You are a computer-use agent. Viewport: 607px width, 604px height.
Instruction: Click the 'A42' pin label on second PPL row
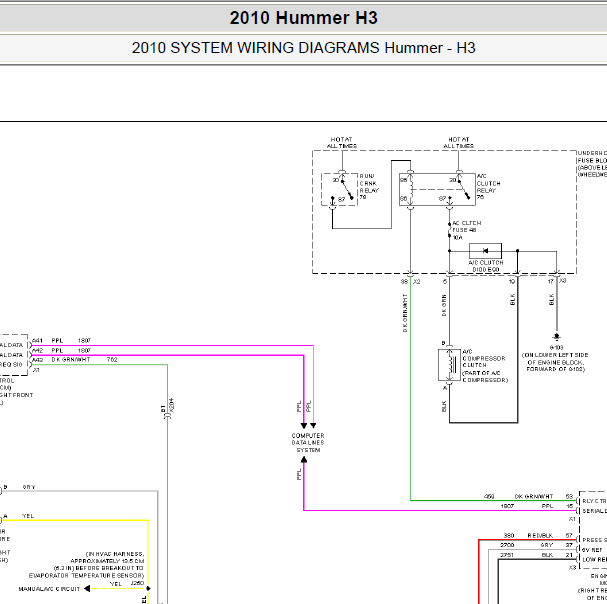[37, 350]
